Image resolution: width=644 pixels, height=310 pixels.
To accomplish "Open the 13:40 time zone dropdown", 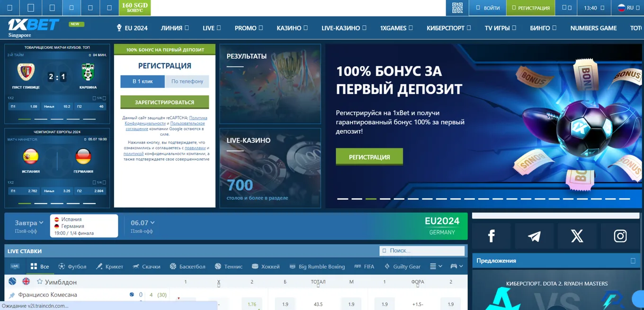I will tap(594, 8).
